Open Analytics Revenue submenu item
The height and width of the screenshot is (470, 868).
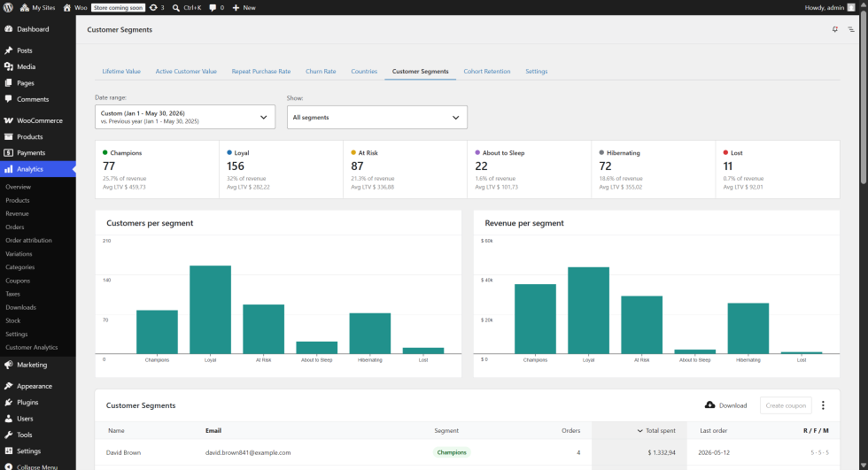click(x=17, y=213)
